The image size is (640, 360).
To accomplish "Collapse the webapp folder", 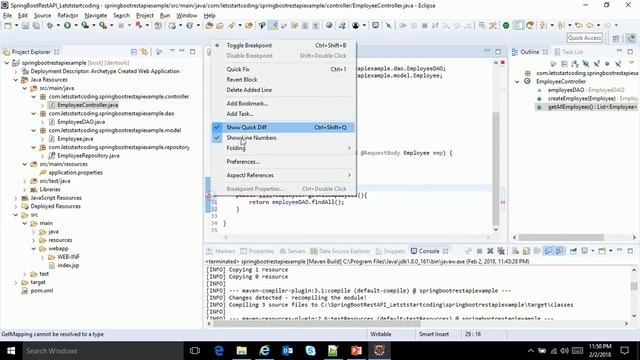I will pos(34,249).
